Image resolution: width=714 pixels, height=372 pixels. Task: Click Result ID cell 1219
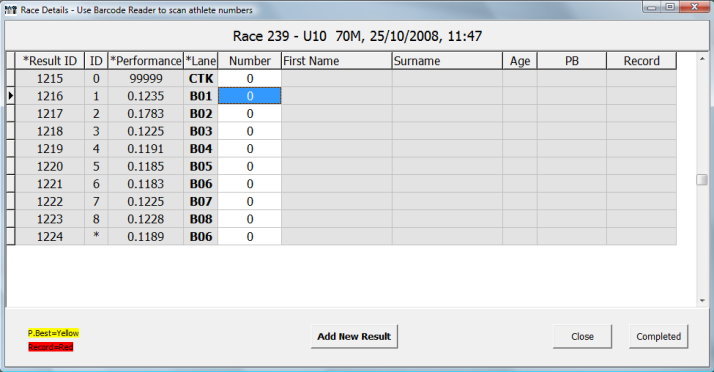pyautogui.click(x=50, y=149)
